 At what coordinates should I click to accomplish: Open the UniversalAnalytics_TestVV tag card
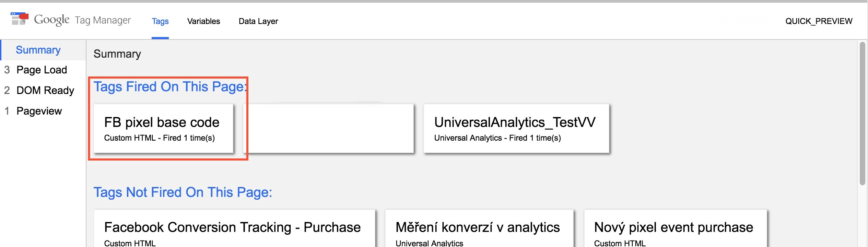coord(516,129)
